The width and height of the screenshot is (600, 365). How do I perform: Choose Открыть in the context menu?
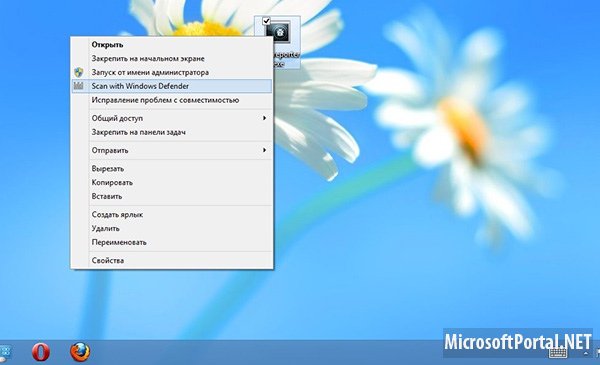pyautogui.click(x=172, y=45)
